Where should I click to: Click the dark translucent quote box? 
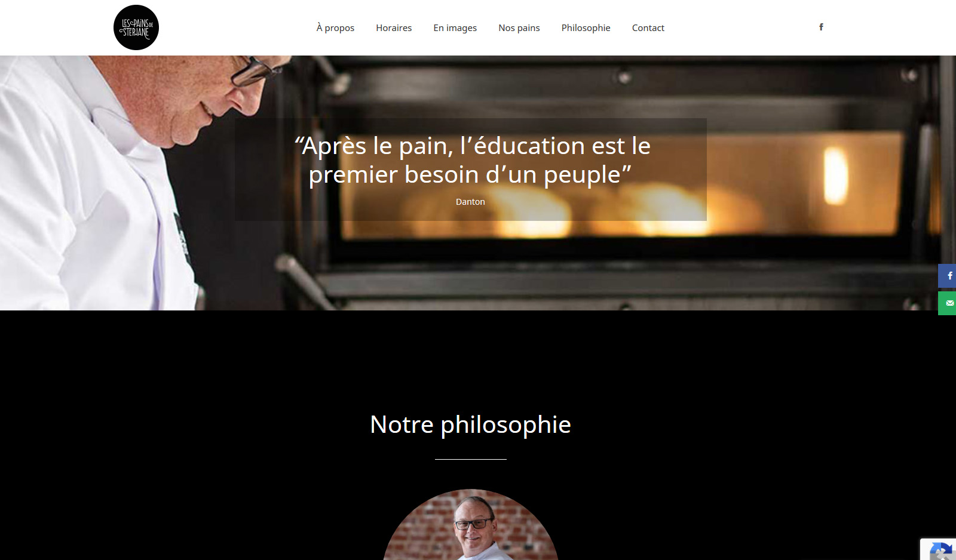[x=471, y=170]
